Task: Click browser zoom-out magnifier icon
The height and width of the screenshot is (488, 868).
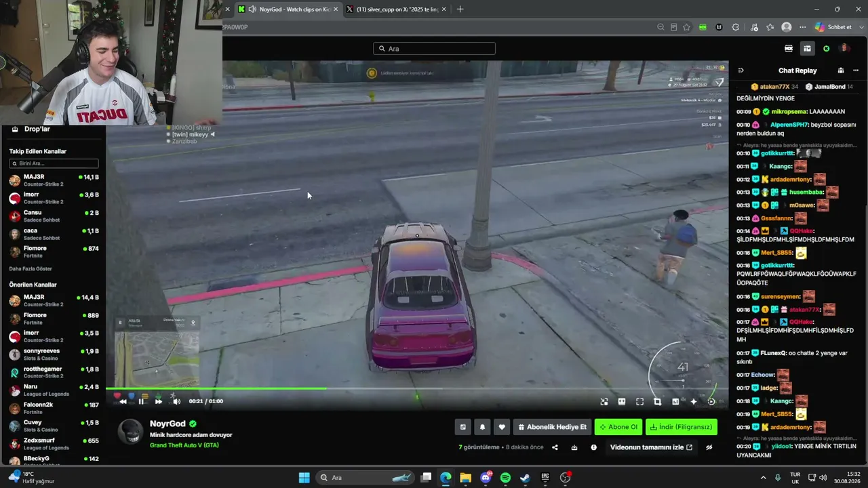Action: [x=660, y=27]
